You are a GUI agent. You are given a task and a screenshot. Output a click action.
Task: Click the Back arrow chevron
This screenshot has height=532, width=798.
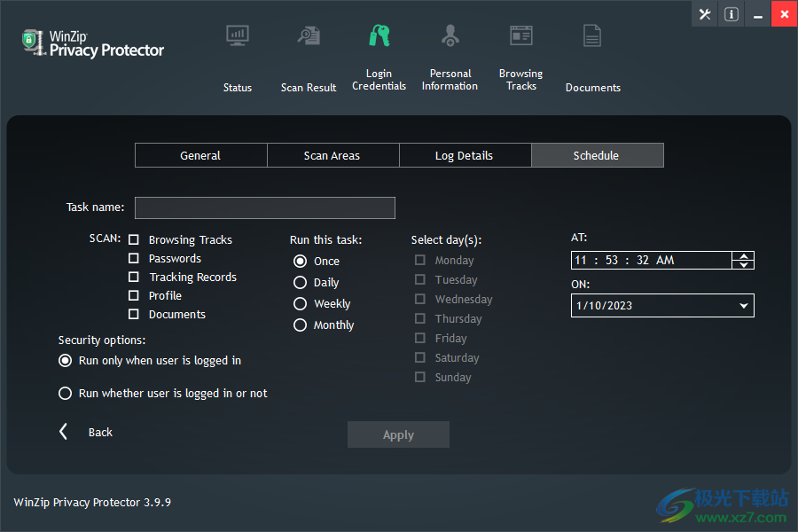tap(63, 432)
